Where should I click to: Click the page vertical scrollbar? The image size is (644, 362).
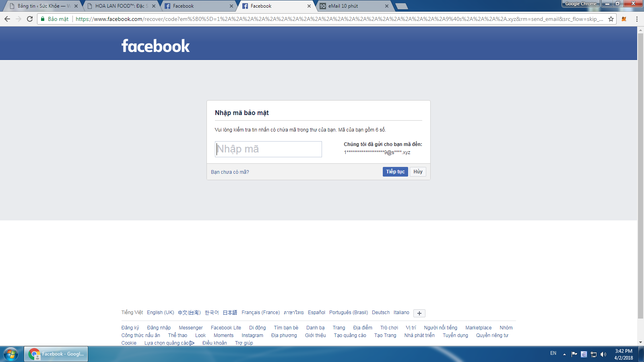[x=640, y=175]
